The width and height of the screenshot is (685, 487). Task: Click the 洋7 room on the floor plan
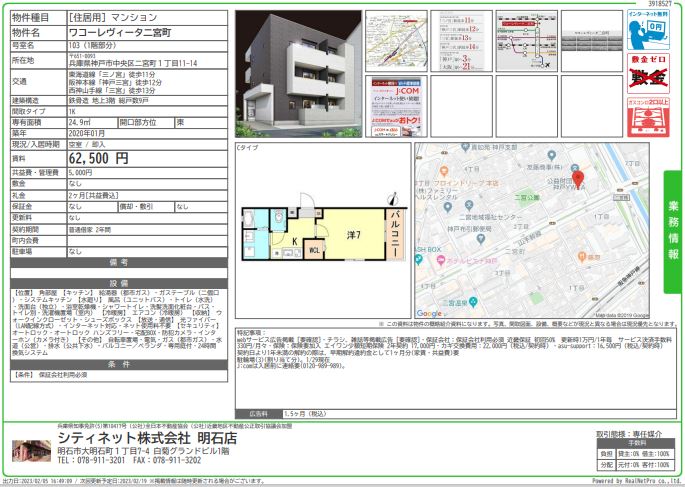coord(353,235)
